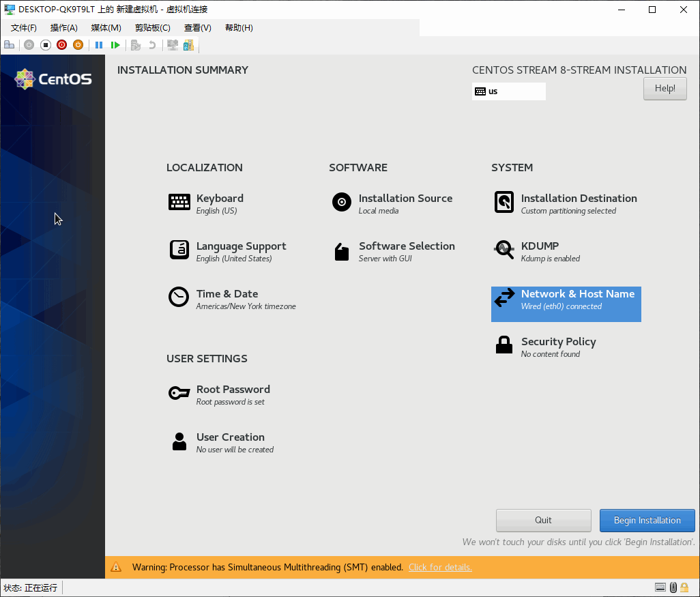Viewport: 700px width, 597px height.
Task: Open the Share folder toolbar icon
Action: [x=188, y=44]
